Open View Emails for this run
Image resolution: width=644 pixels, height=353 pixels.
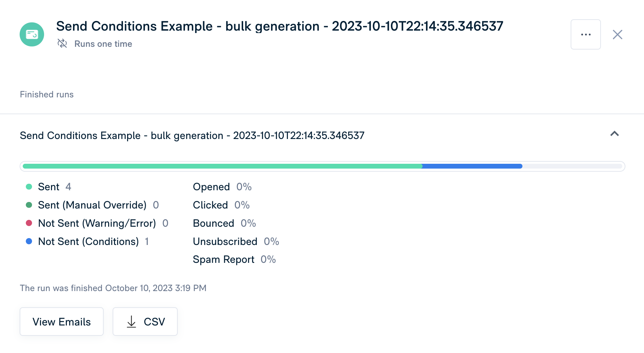tap(62, 321)
